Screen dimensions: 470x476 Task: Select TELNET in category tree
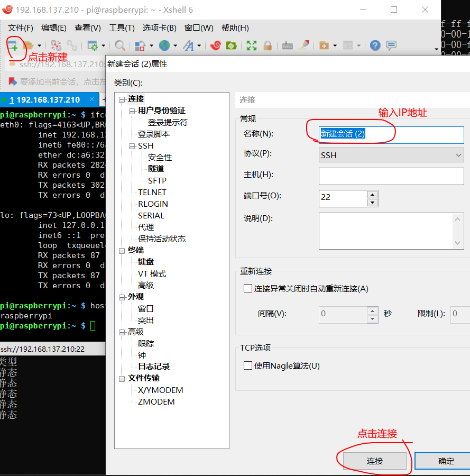152,192
